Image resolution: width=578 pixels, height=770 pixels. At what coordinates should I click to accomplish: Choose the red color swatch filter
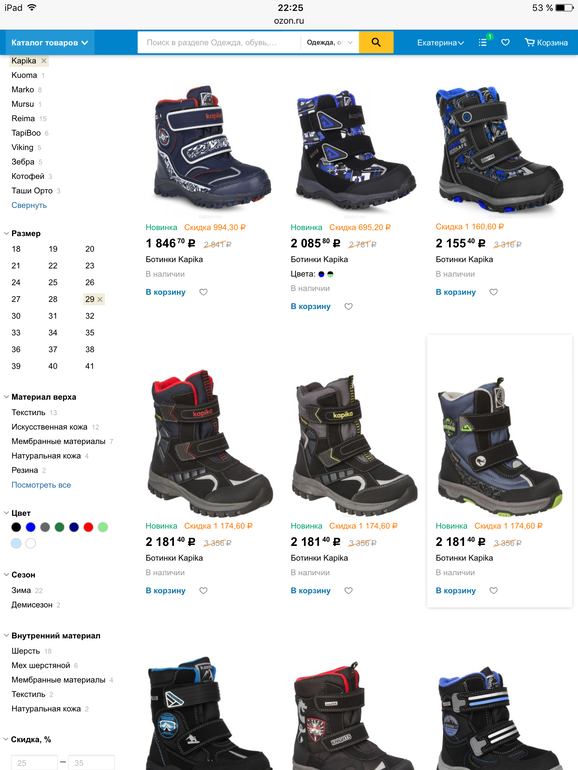point(88,527)
